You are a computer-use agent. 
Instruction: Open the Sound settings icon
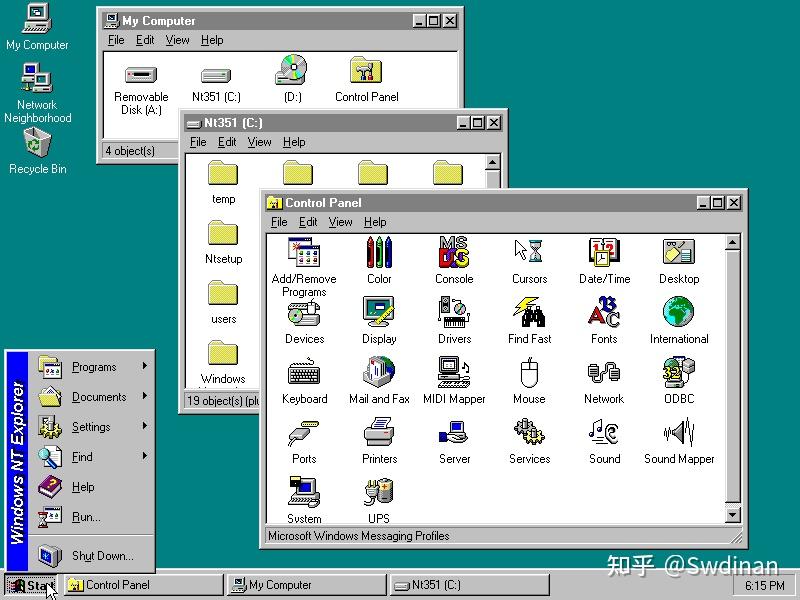(x=604, y=434)
